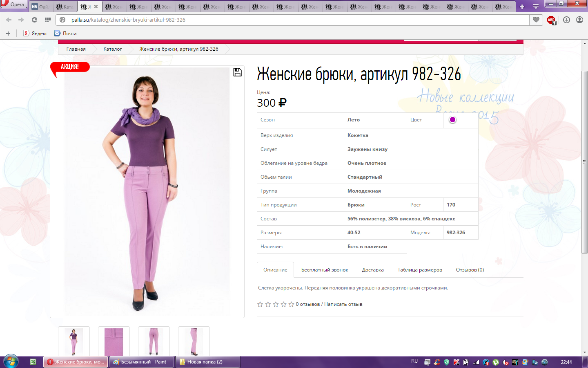The image size is (588, 368).
Task: Expand the tab list menu button
Action: click(x=536, y=7)
